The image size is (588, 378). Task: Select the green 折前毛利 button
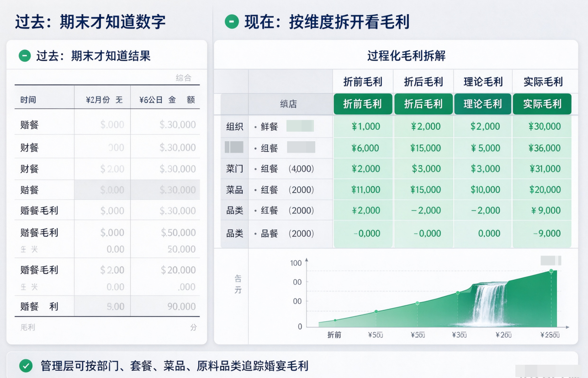[x=362, y=104]
